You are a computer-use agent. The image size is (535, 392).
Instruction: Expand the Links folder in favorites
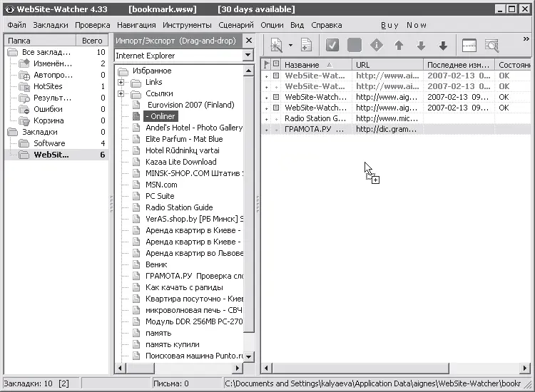[x=121, y=83]
